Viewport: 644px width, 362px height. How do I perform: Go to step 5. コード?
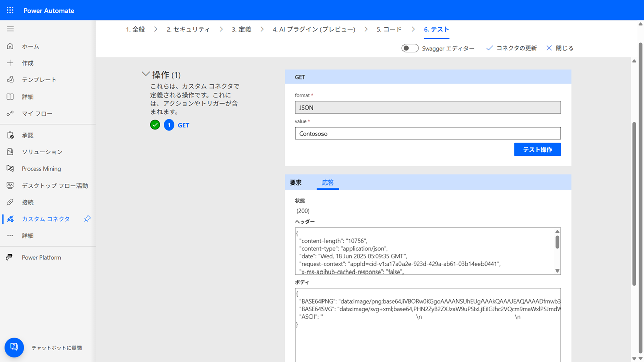(x=389, y=29)
